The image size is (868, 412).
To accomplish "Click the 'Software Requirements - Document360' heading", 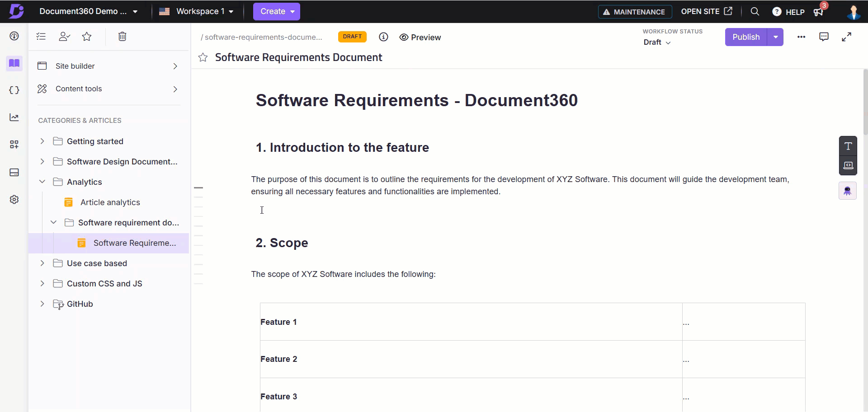I will click(417, 100).
